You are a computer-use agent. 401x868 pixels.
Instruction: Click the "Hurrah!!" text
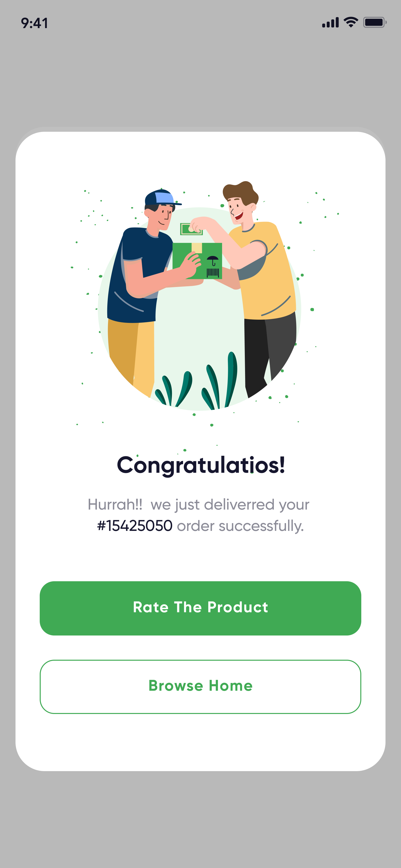click(115, 505)
